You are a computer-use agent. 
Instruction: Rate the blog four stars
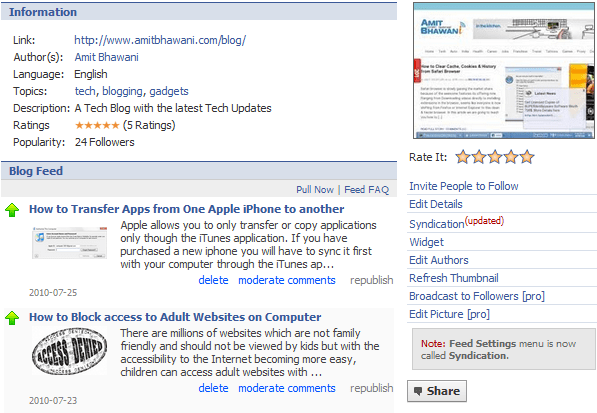(511, 156)
